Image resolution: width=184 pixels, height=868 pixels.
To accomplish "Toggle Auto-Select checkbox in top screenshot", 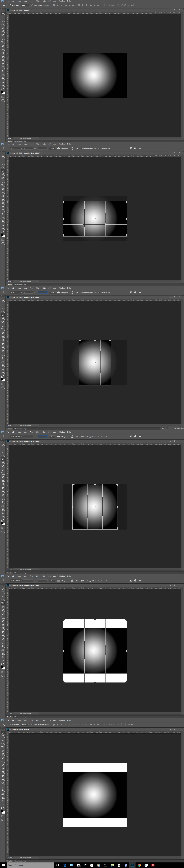I will point(10,5).
